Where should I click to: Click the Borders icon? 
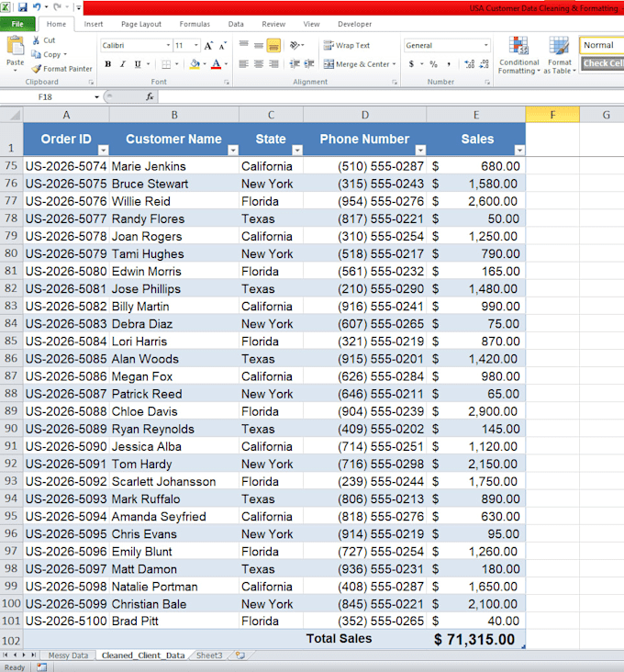(166, 64)
